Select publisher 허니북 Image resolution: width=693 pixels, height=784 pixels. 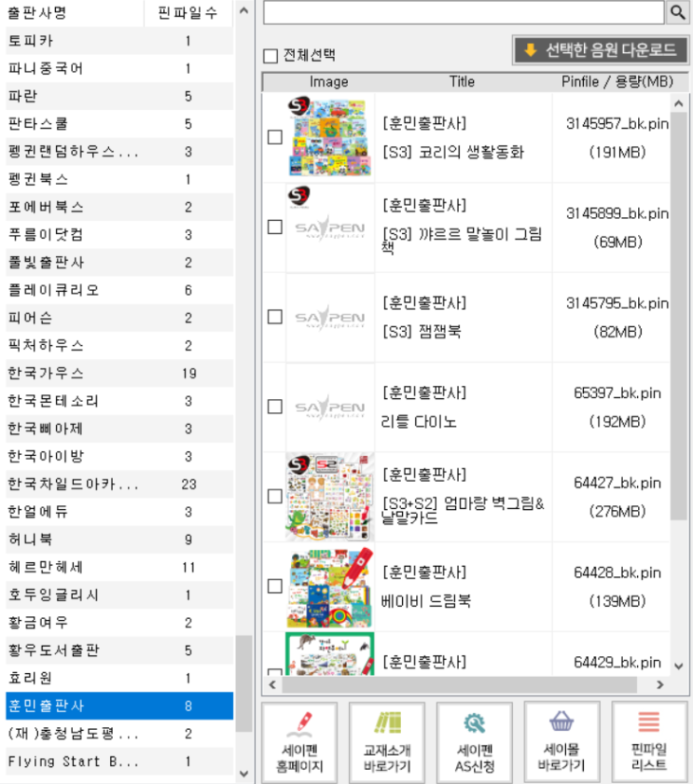pos(119,540)
